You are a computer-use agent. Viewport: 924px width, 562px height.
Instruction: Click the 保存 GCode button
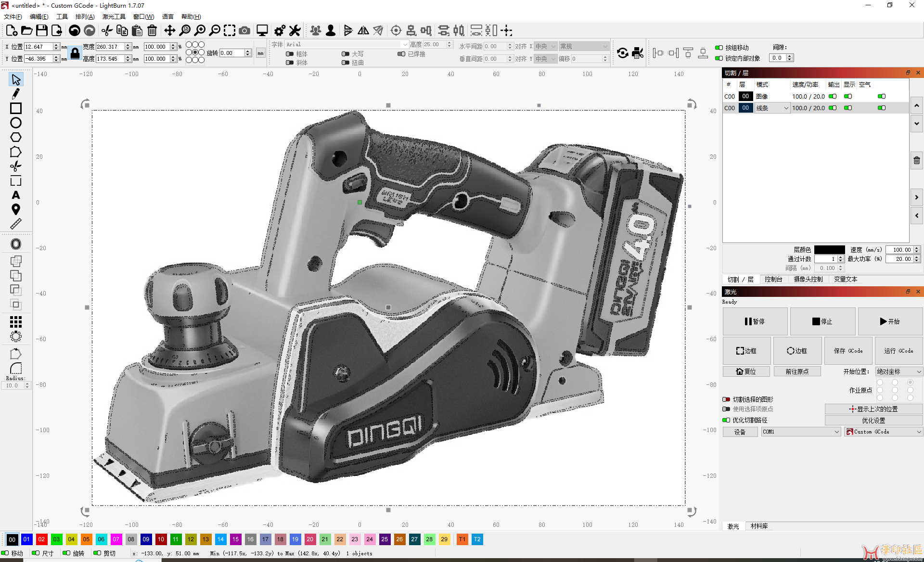point(848,351)
